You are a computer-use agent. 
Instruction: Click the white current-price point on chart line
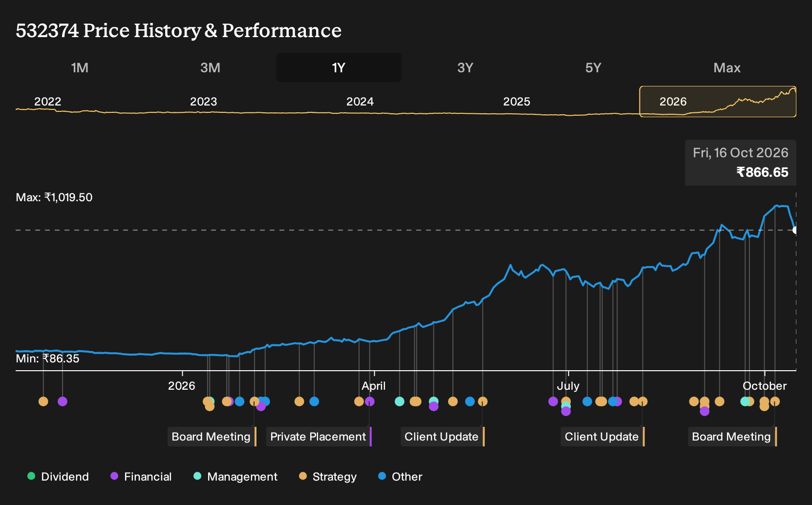click(795, 230)
